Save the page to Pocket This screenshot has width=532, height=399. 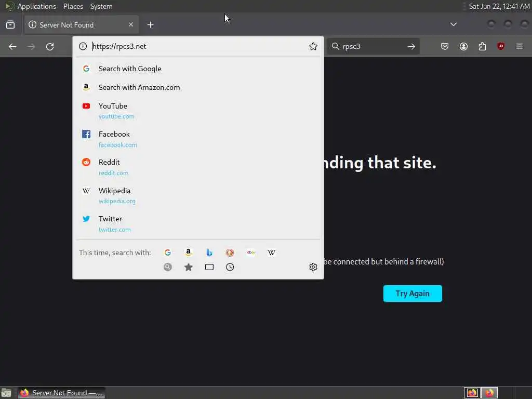point(445,46)
